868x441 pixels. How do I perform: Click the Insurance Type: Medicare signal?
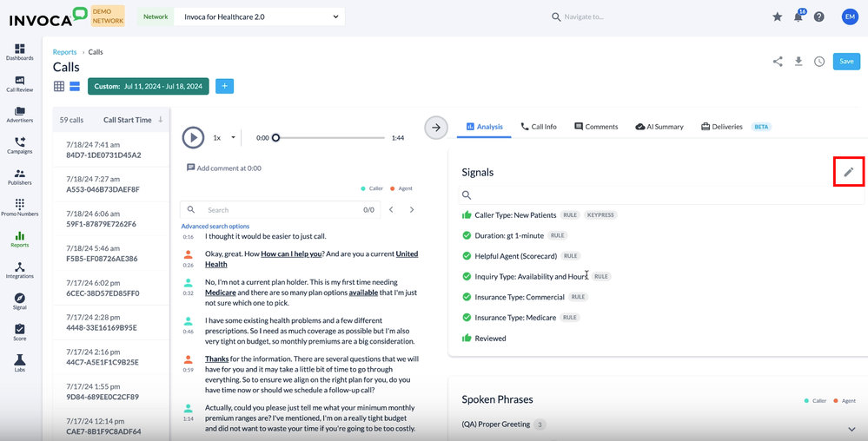(x=515, y=318)
